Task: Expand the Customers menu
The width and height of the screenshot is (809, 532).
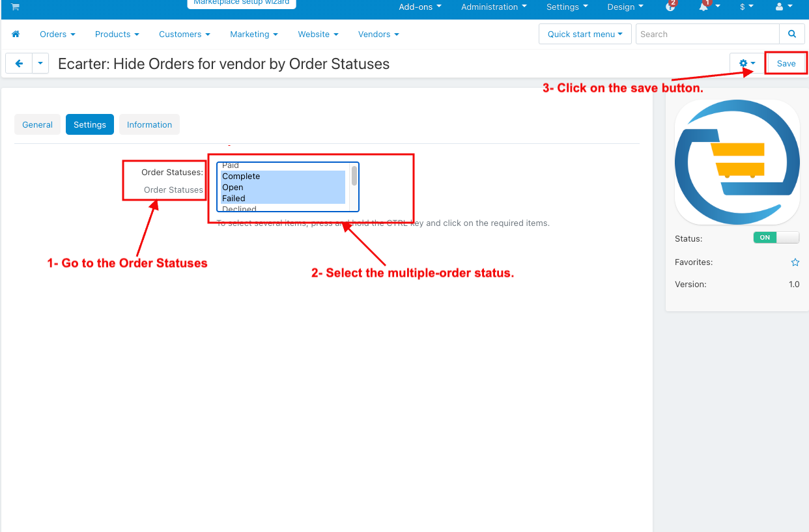Action: [x=184, y=34]
